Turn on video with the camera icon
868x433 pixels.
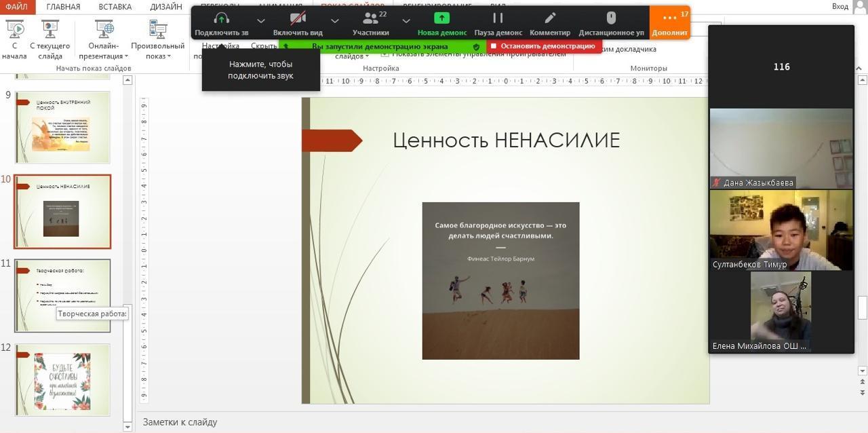click(298, 18)
